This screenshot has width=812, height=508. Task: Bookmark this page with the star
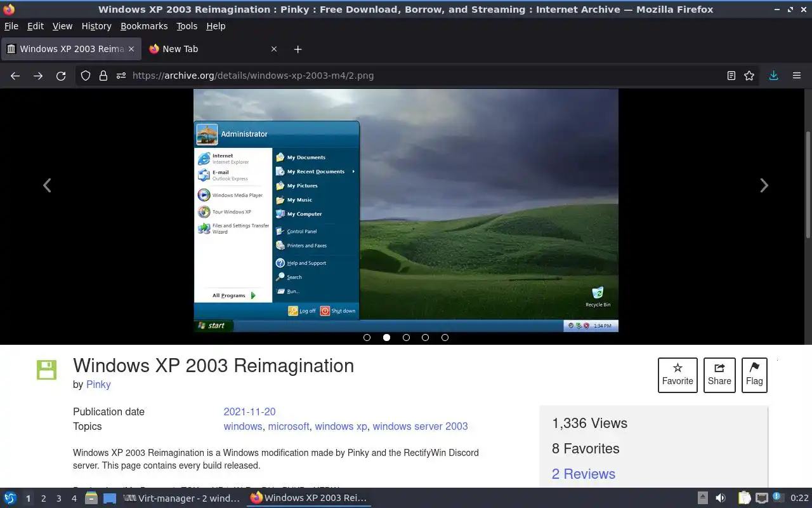pos(749,76)
